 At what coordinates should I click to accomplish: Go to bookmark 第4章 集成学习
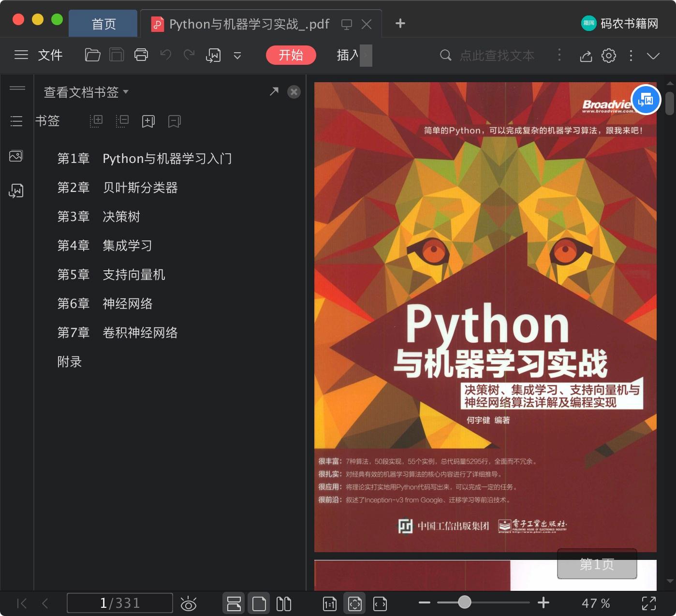point(105,246)
